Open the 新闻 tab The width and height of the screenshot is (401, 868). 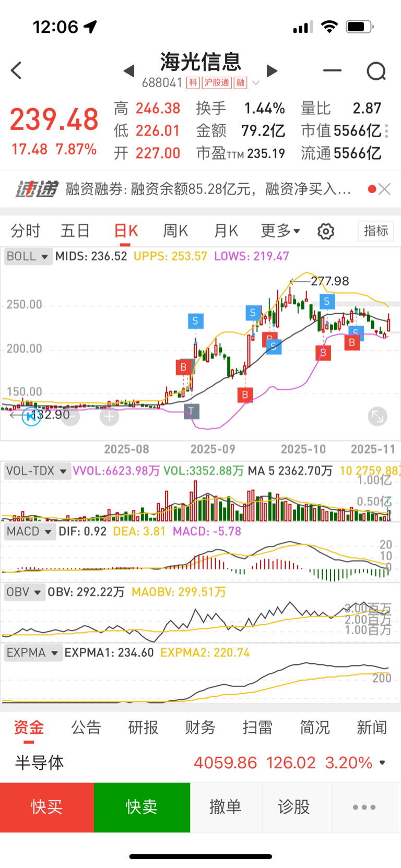point(372,727)
